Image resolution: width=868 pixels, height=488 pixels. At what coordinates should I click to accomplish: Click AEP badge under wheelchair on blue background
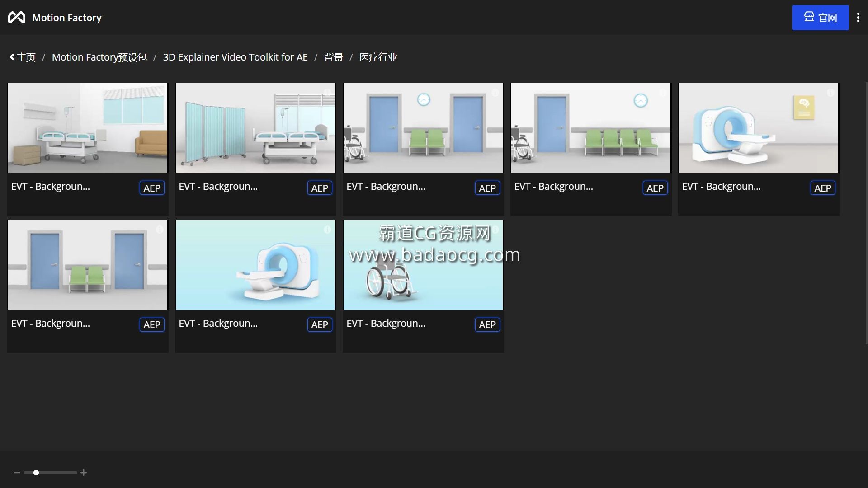[x=487, y=324]
